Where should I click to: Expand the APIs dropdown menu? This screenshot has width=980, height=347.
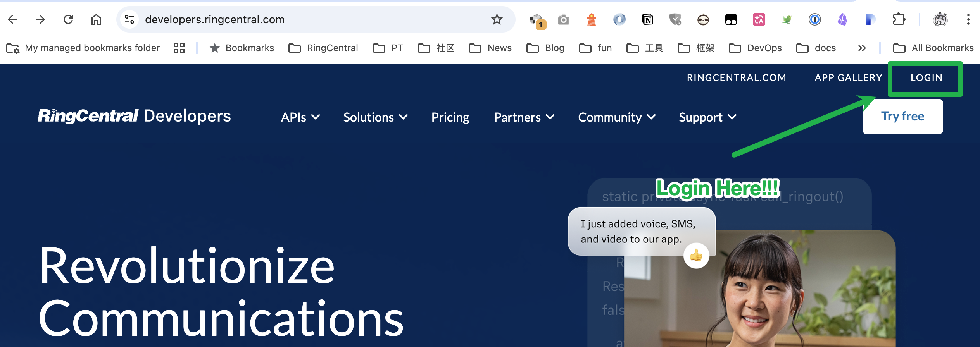(300, 117)
